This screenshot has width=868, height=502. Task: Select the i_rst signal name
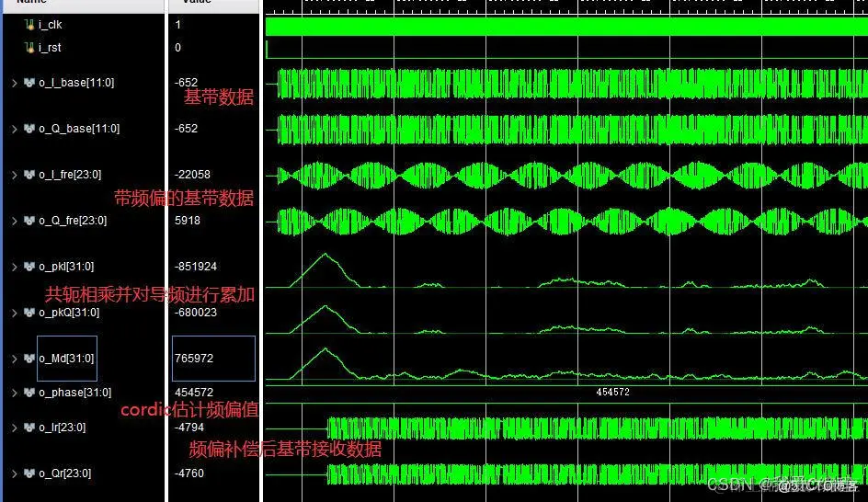(x=50, y=48)
